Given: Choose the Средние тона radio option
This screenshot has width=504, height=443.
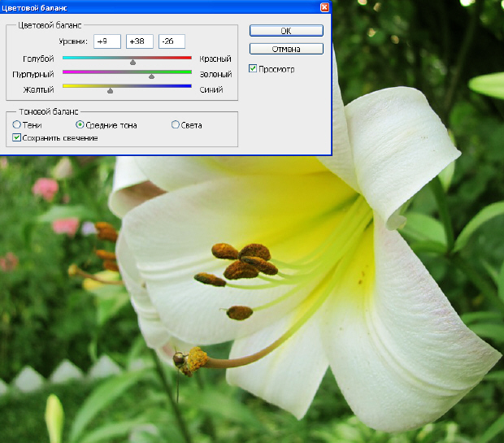Looking at the screenshot, I should coord(80,125).
